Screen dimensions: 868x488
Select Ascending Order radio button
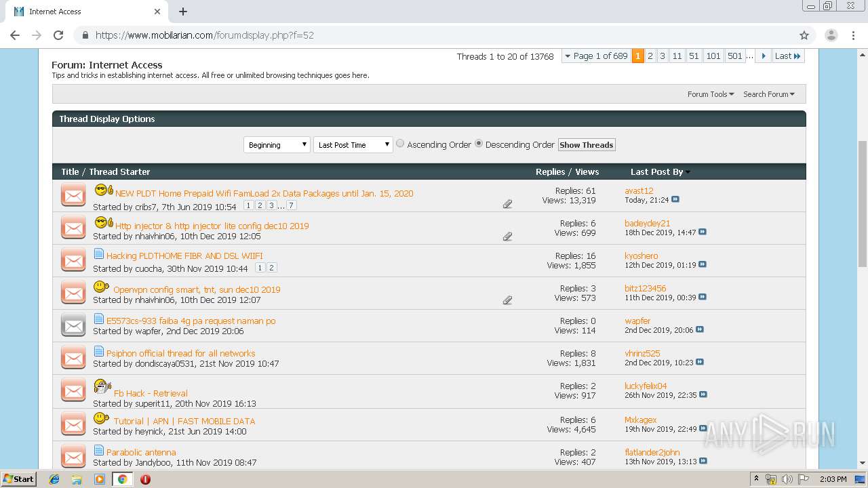click(x=400, y=144)
